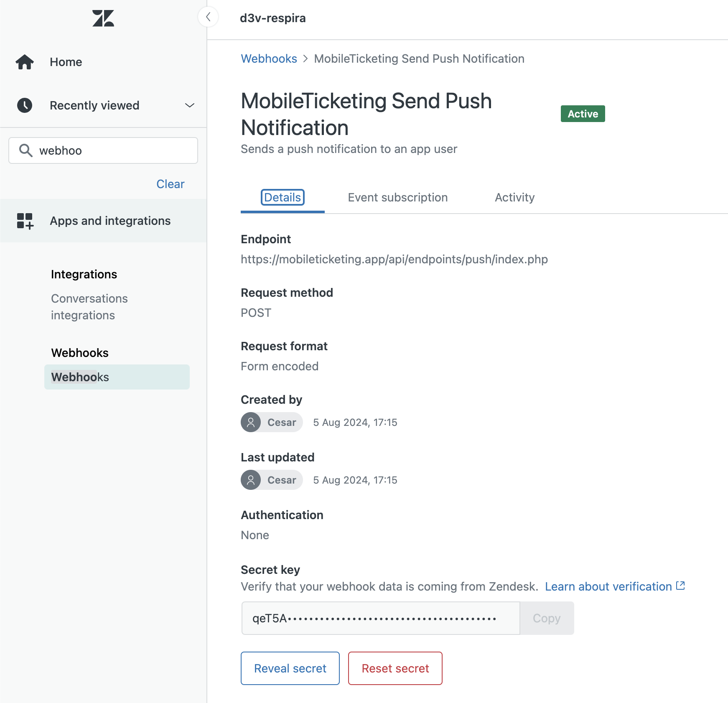Screen dimensions: 728x703
Task: Click Cesar's avatar under Created by
Action: 251,422
